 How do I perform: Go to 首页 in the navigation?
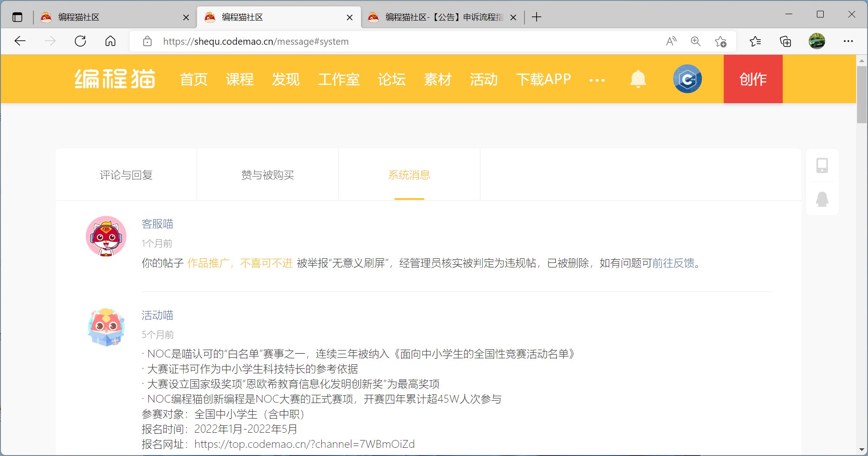194,79
